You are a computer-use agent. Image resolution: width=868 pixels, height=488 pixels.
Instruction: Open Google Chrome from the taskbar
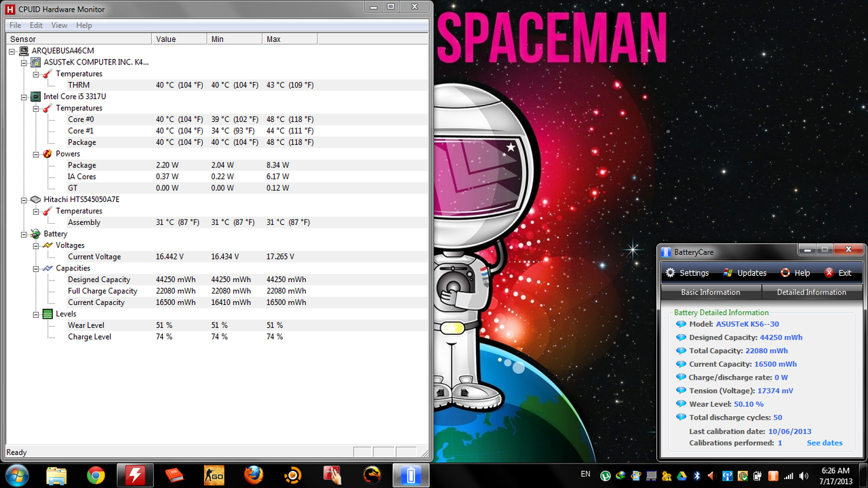(x=96, y=475)
